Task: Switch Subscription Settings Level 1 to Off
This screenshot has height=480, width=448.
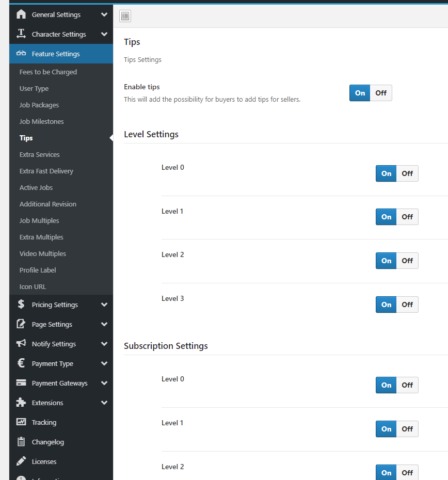Action: pyautogui.click(x=408, y=429)
